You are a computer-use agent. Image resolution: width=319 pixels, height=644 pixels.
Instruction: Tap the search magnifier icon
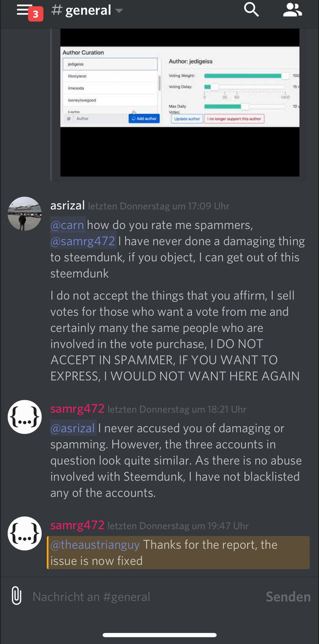[x=251, y=9]
